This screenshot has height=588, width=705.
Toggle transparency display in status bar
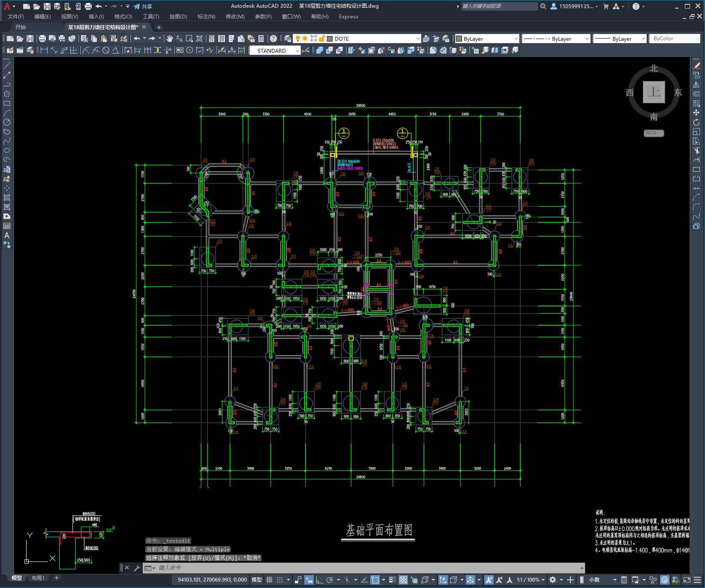tap(403, 580)
